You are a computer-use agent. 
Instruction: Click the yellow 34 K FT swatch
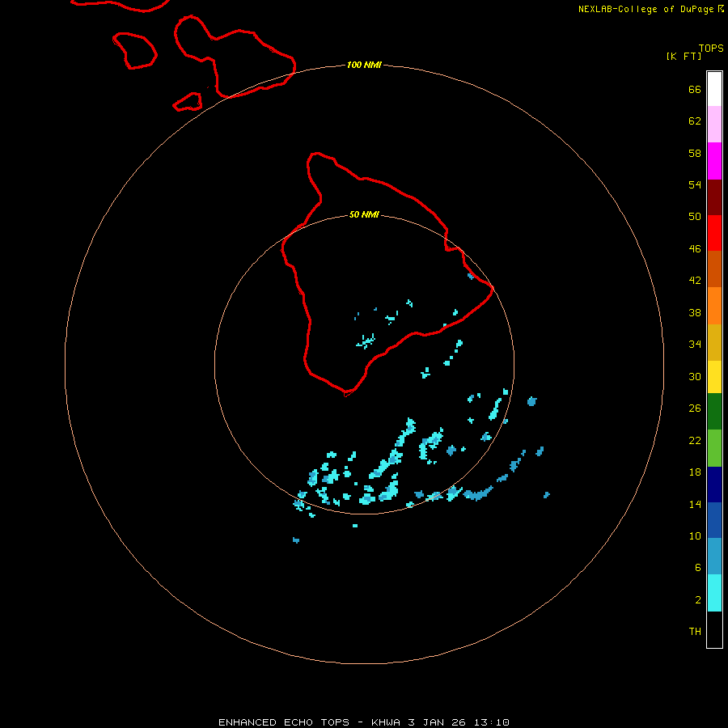point(714,377)
